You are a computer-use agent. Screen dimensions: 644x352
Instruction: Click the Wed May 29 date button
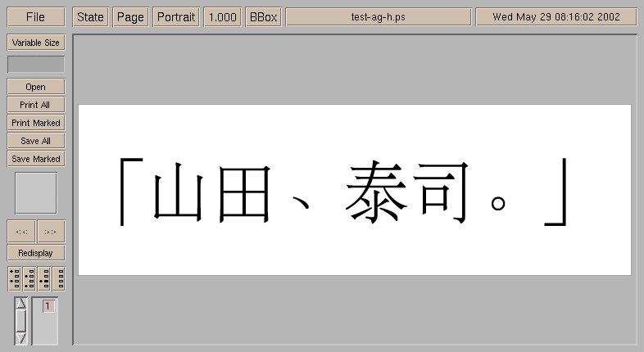click(x=556, y=17)
